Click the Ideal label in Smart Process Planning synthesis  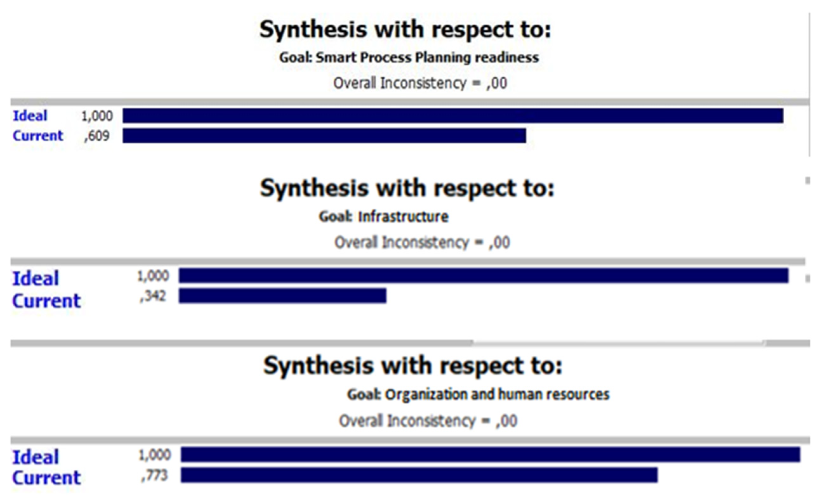(x=30, y=116)
